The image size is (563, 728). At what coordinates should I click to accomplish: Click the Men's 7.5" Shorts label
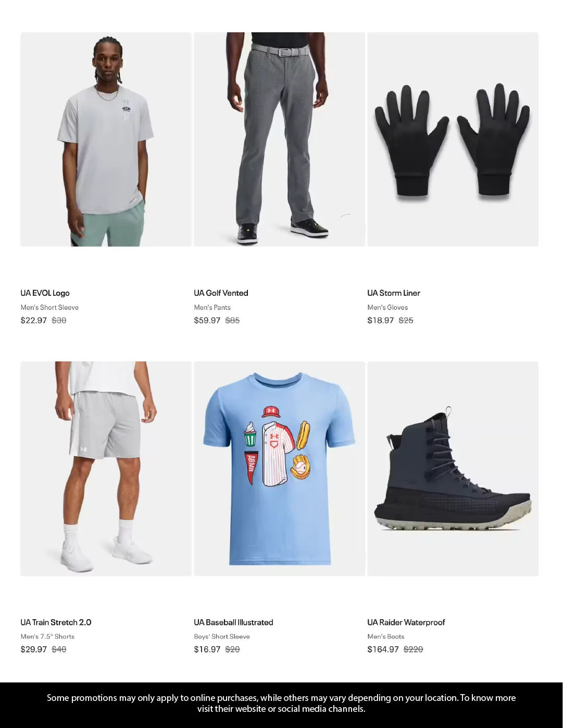coord(48,636)
